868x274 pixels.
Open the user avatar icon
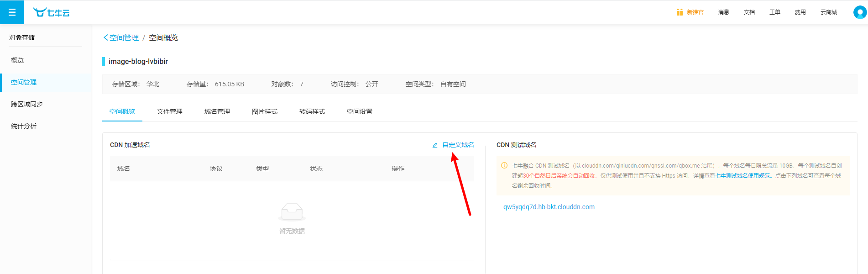point(860,12)
